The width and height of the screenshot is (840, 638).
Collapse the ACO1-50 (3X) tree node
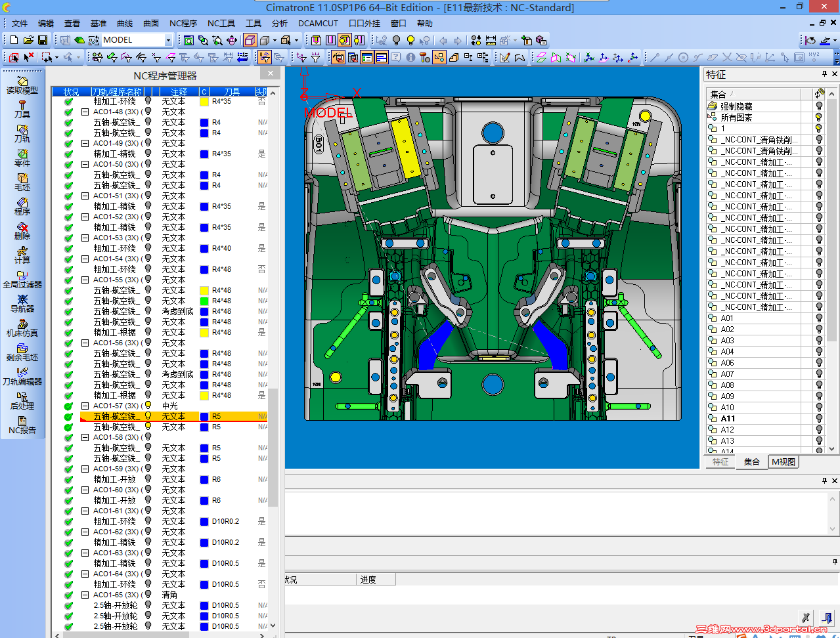pos(85,164)
